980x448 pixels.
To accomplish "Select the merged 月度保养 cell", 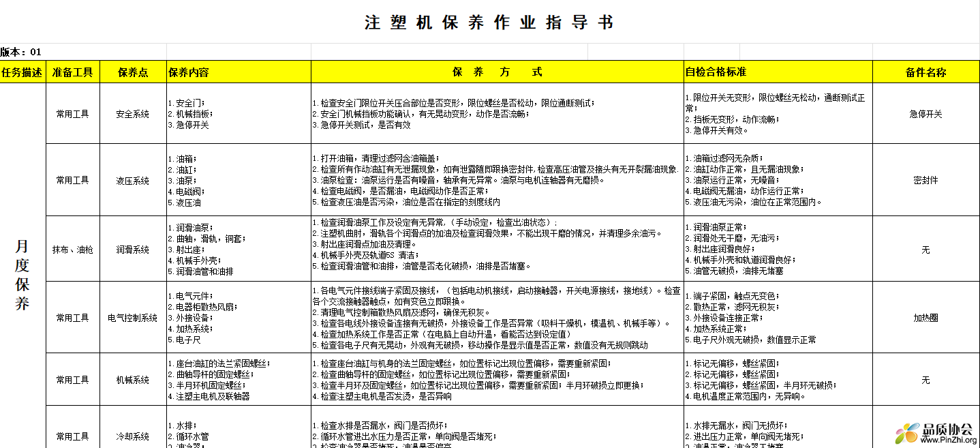I will (x=22, y=266).
